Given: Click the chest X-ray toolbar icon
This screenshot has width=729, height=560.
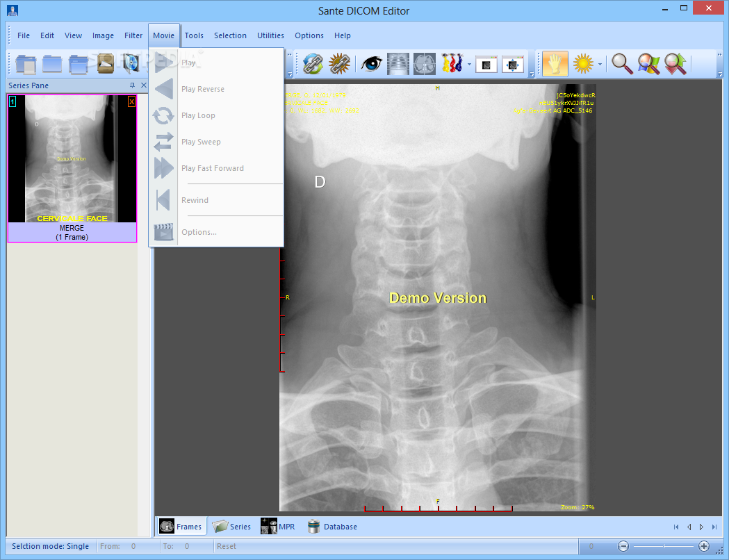Looking at the screenshot, I should (398, 64).
